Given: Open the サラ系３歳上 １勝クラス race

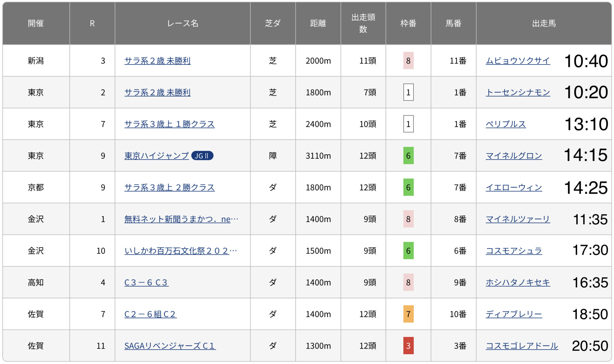Looking at the screenshot, I should [x=169, y=124].
